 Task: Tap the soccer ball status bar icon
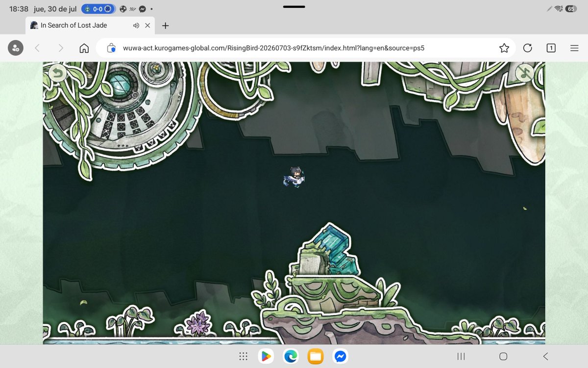(123, 9)
